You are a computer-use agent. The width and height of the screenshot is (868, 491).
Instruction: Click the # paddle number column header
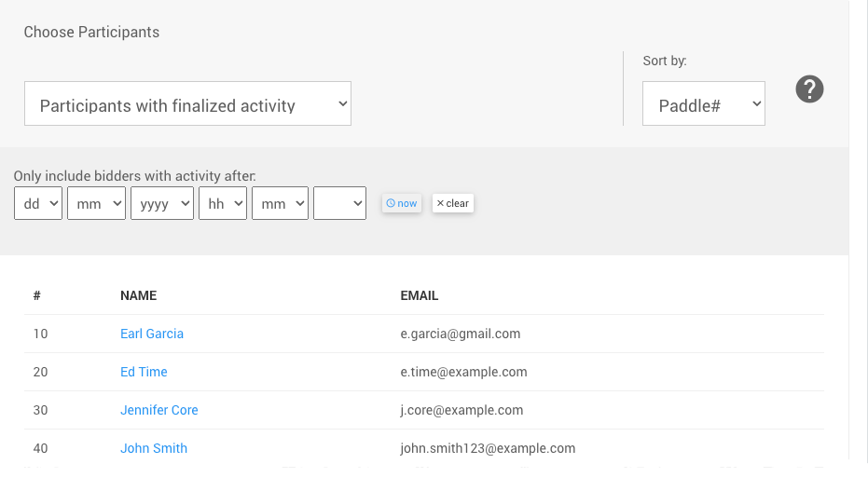tap(37, 295)
